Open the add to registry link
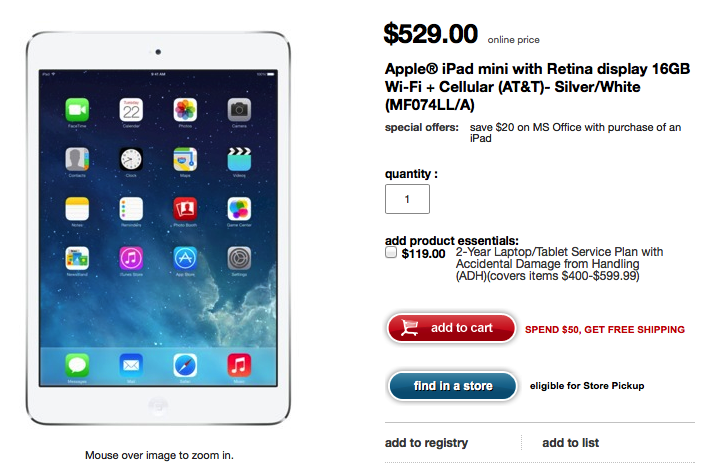Screen dimensions: 710x467 (426, 443)
